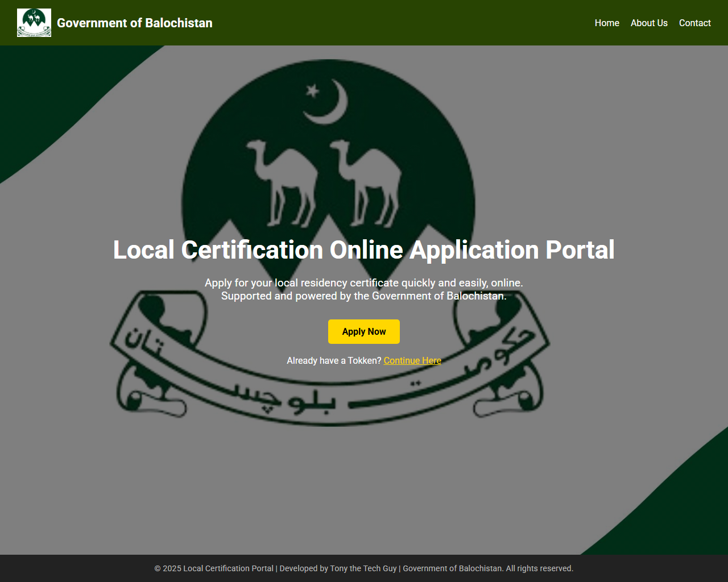The image size is (728, 582).
Task: Click the dark green wave in bottom-right corner
Action: 682,506
